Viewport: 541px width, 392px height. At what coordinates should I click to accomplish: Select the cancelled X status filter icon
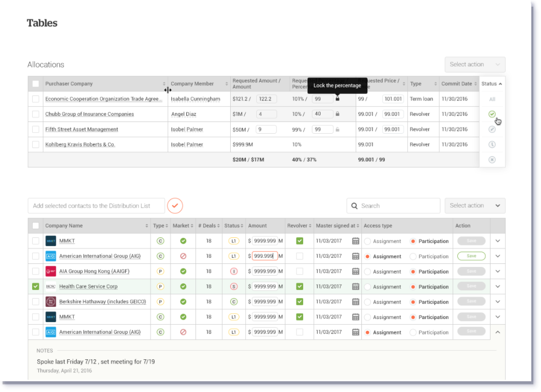[x=492, y=160]
